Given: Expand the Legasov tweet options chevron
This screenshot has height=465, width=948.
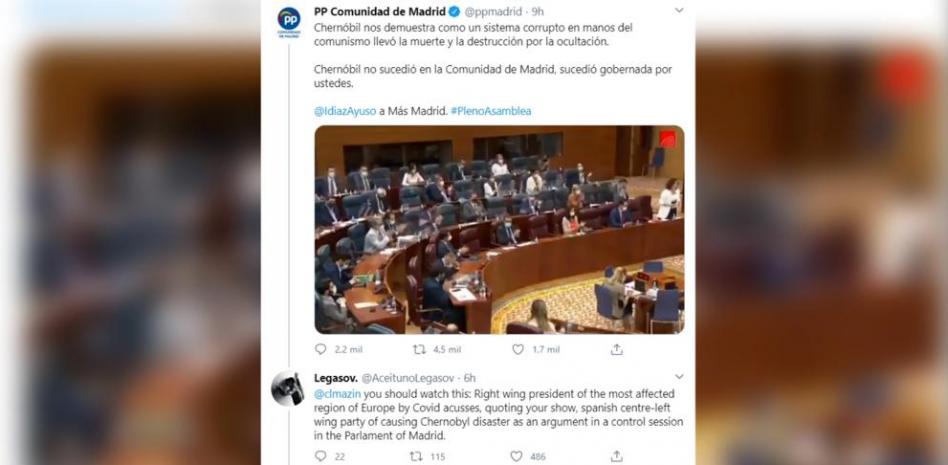Looking at the screenshot, I should point(679,377).
